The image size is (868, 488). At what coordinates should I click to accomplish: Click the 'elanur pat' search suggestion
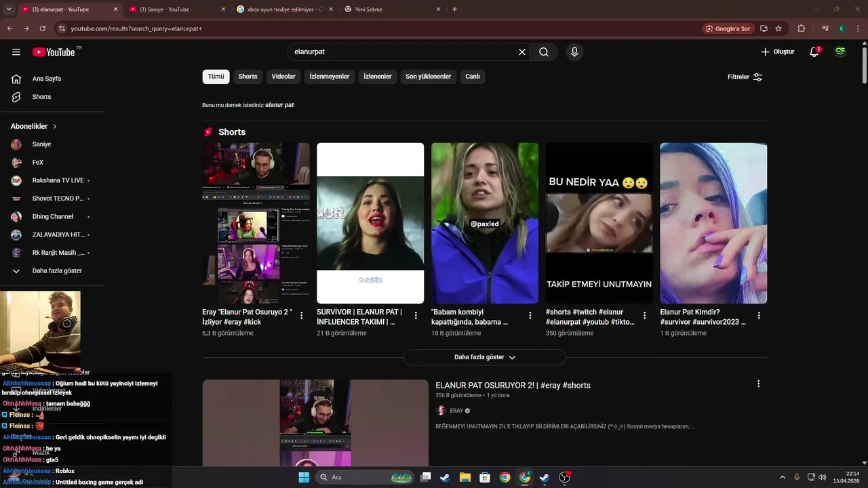click(279, 105)
